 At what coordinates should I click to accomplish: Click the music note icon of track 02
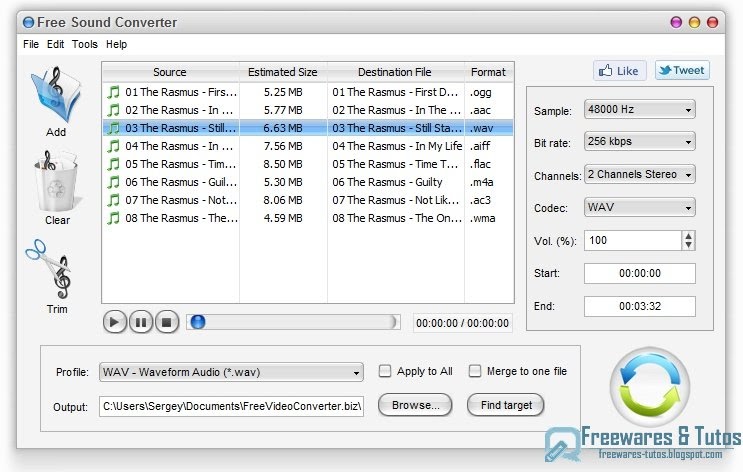click(113, 110)
